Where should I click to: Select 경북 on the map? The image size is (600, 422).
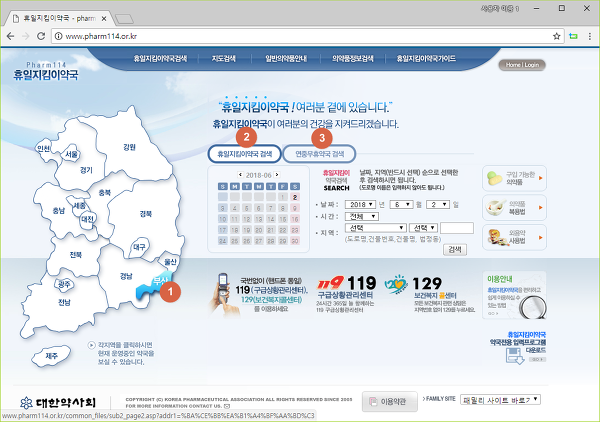pos(146,214)
